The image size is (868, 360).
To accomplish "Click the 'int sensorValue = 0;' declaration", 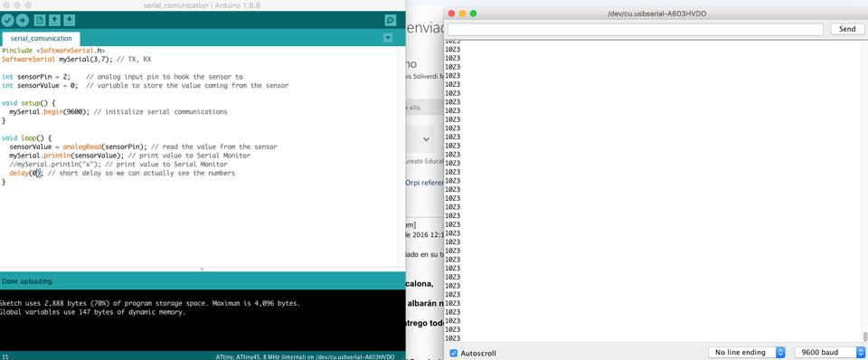I will click(x=40, y=86).
